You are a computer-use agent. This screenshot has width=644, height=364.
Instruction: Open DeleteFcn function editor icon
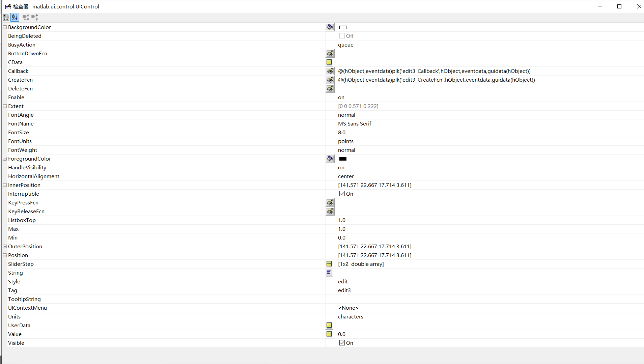[330, 88]
